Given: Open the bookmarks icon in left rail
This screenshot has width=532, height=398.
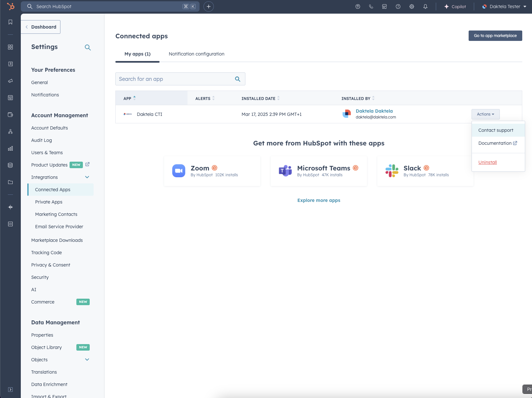Looking at the screenshot, I should coord(10,22).
